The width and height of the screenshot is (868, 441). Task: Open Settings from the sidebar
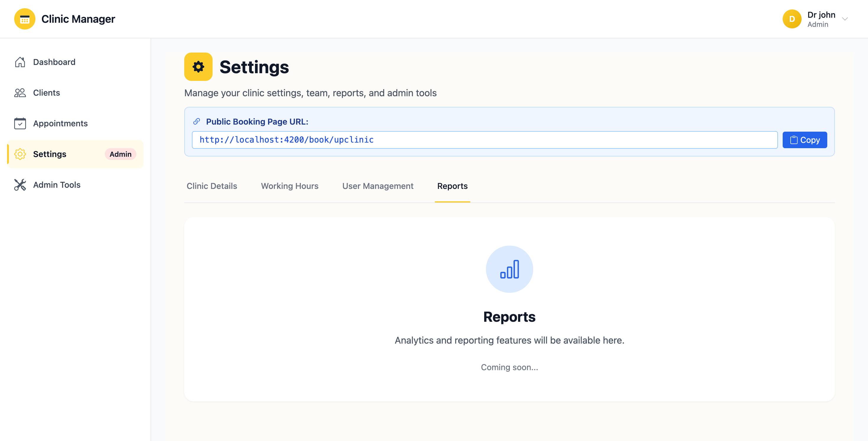49,154
